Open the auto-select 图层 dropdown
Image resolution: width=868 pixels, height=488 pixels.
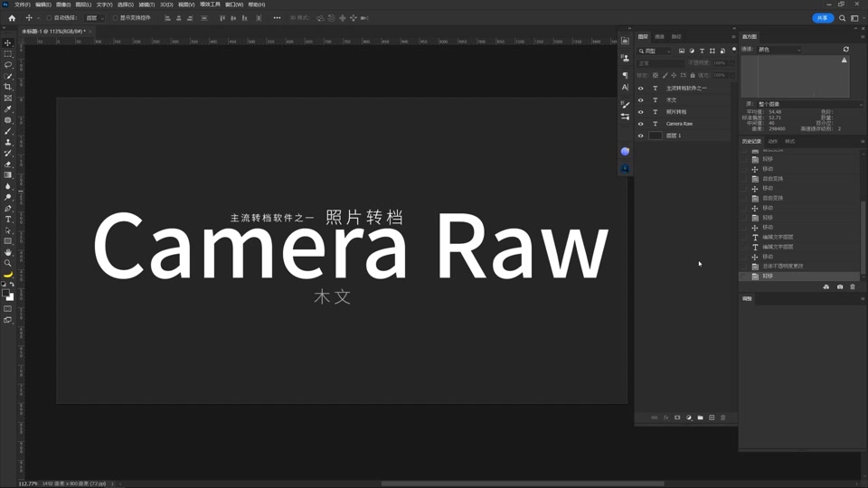95,18
